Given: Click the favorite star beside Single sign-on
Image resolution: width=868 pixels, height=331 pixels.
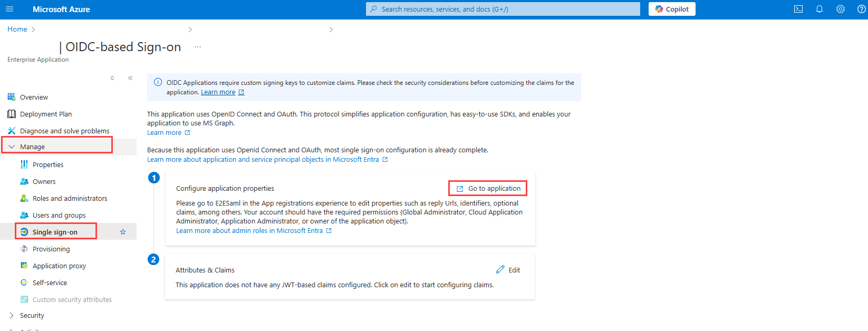Looking at the screenshot, I should click(x=123, y=232).
